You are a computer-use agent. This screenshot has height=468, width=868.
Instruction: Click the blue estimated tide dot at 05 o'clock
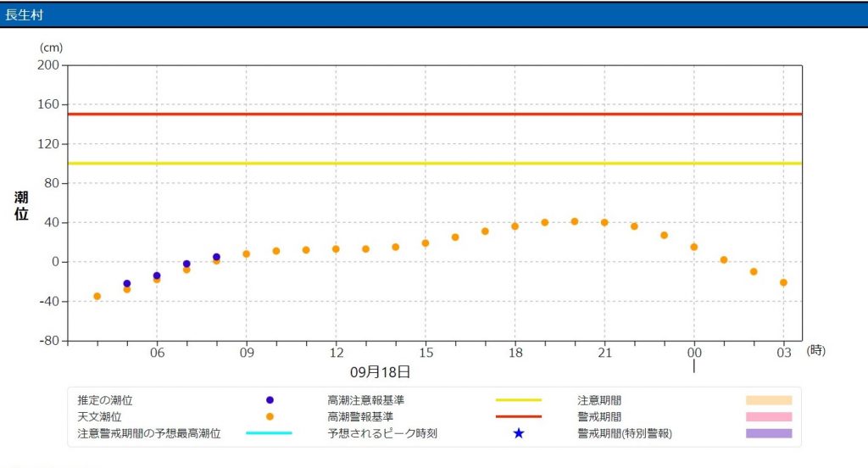pyautogui.click(x=127, y=283)
